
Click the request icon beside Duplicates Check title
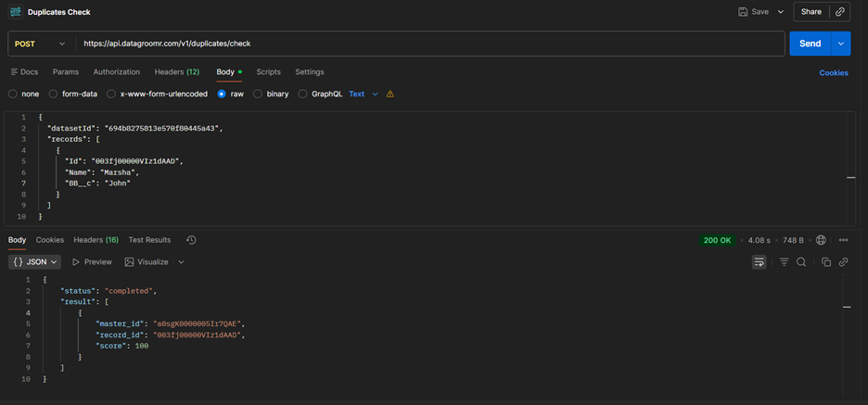click(16, 12)
